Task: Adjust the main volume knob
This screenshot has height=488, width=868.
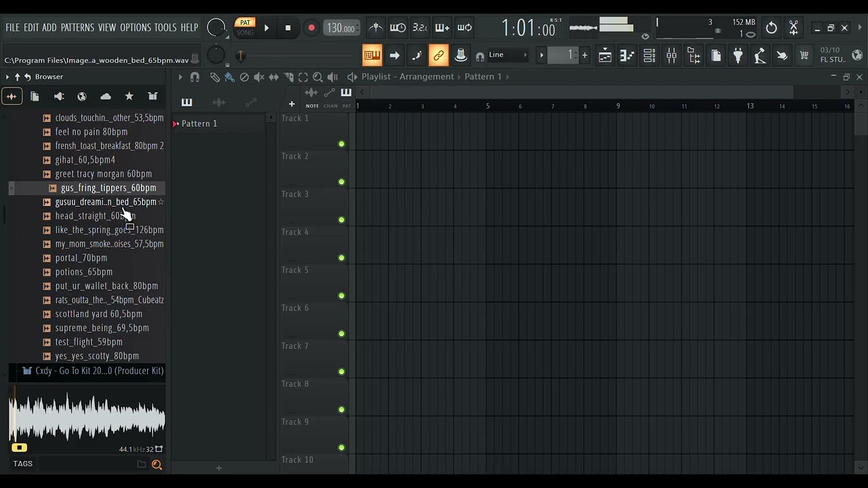Action: 216,28
